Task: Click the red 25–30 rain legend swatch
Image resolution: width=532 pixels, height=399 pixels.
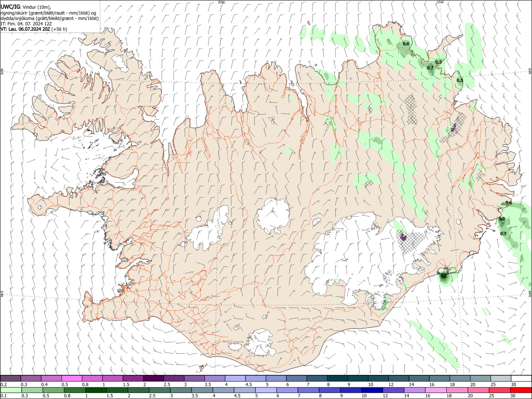Action: [x=500, y=390]
